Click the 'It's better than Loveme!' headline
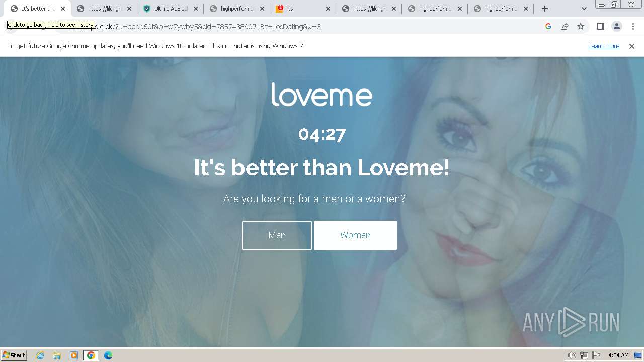Screen dimensions: 644x362 [322, 167]
